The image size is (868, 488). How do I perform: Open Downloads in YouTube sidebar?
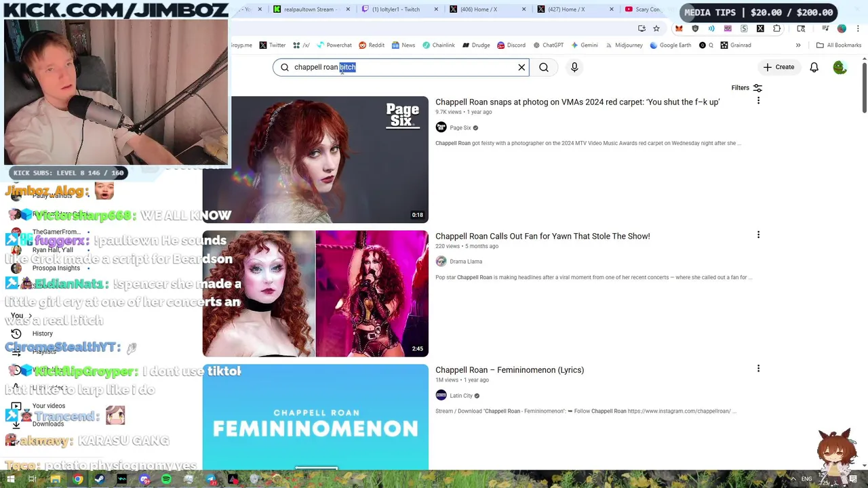coord(48,424)
